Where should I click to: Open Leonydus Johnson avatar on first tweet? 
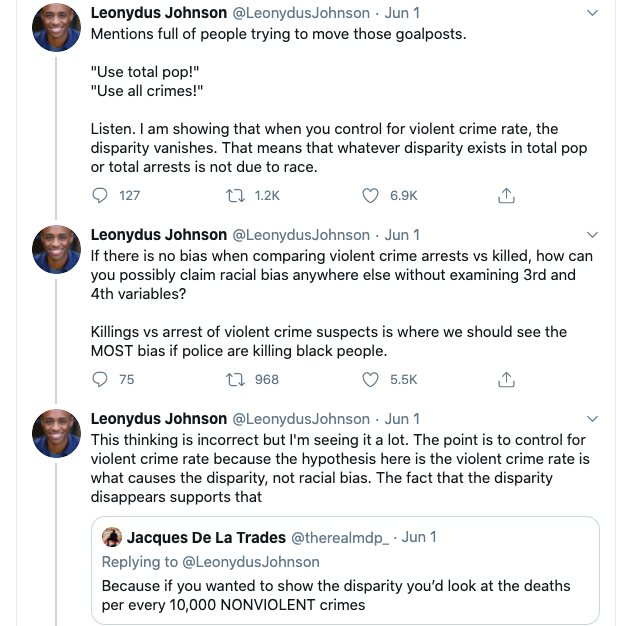click(56, 28)
